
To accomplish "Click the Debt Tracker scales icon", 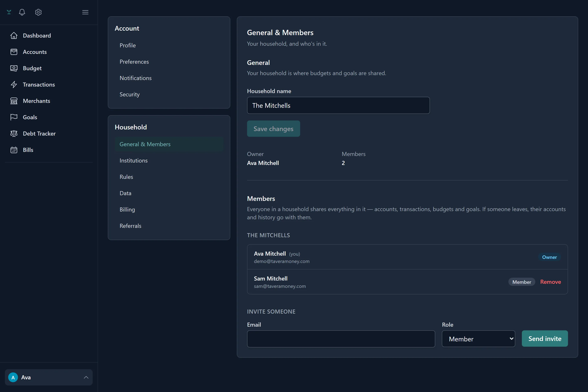I will tap(14, 134).
